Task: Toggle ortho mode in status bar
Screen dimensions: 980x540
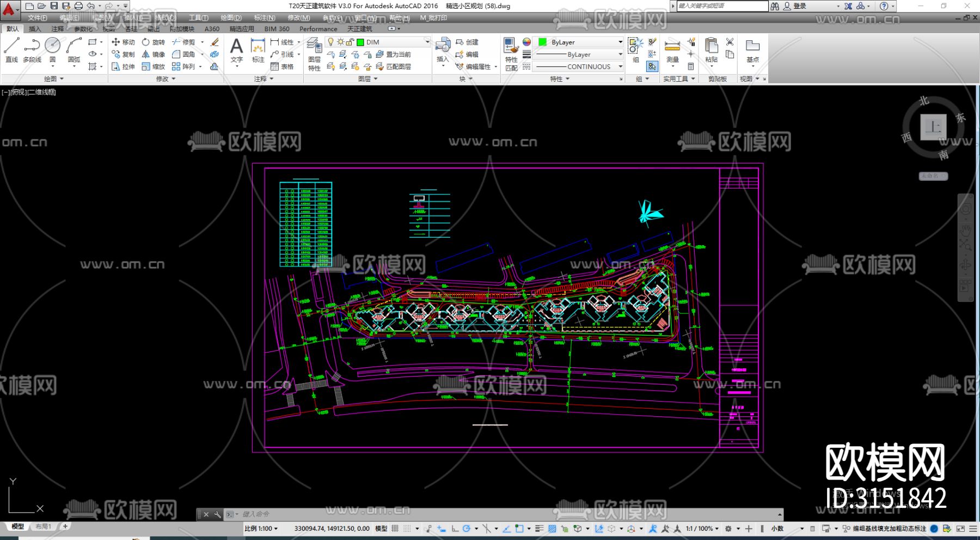Action: click(x=455, y=529)
